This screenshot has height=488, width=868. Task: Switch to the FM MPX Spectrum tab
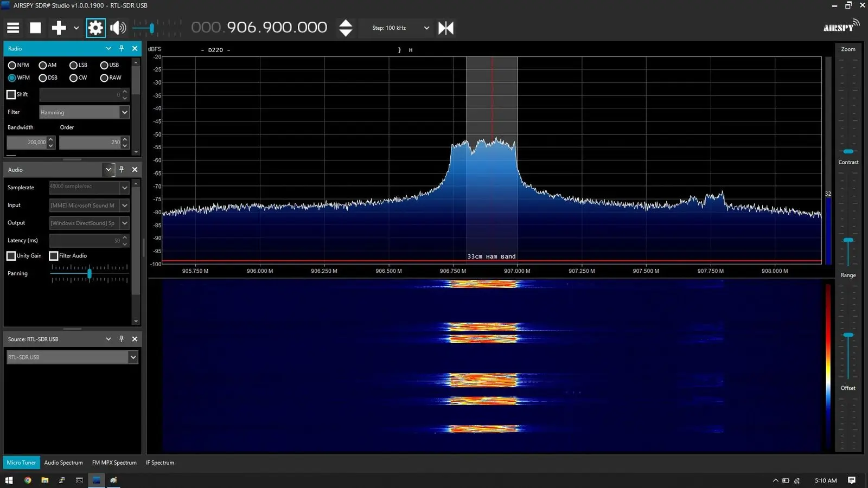[x=114, y=463]
